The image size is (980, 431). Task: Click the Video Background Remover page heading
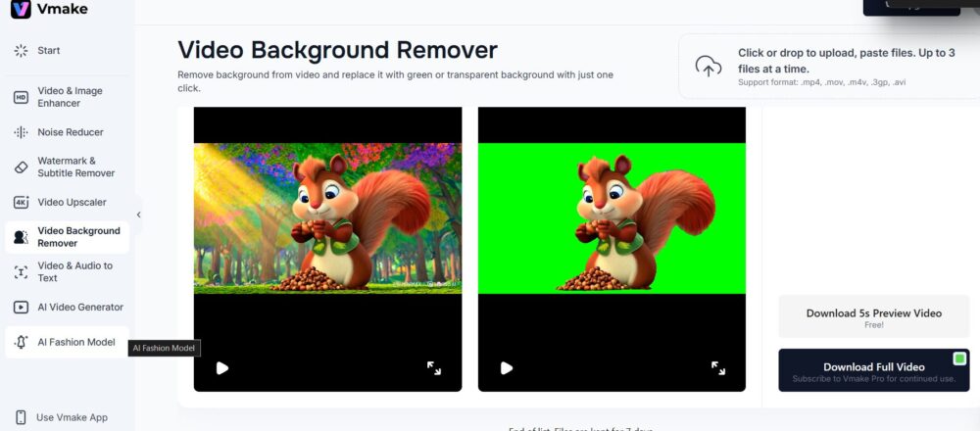pyautogui.click(x=337, y=50)
